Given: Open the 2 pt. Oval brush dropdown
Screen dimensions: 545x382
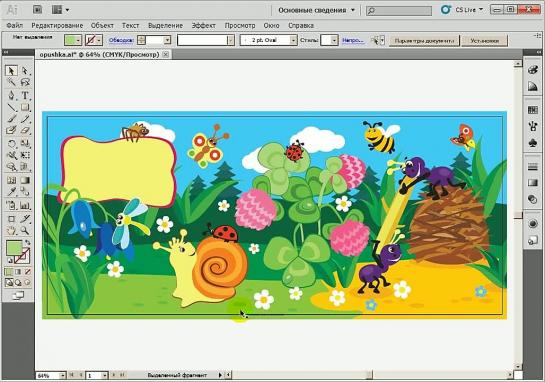Looking at the screenshot, I should coord(293,40).
